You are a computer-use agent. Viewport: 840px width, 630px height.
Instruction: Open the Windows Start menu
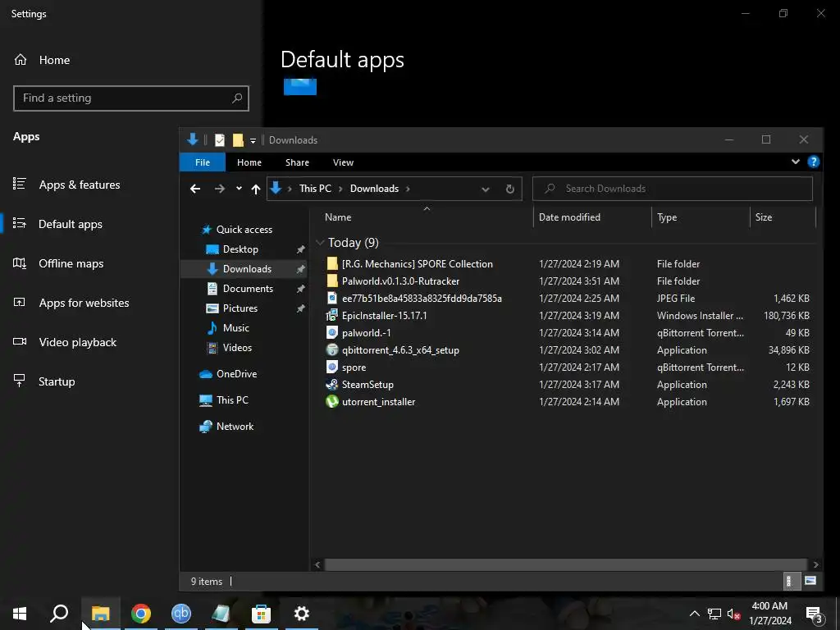tap(20, 614)
